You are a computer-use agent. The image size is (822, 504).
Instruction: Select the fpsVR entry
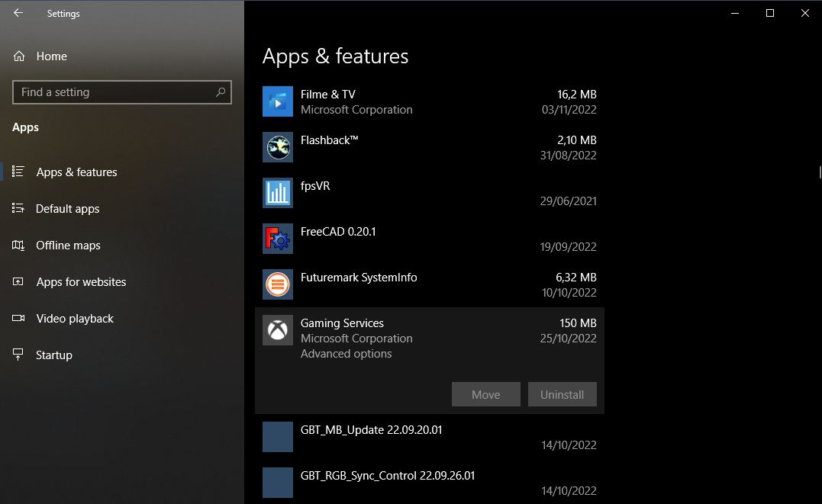430,193
